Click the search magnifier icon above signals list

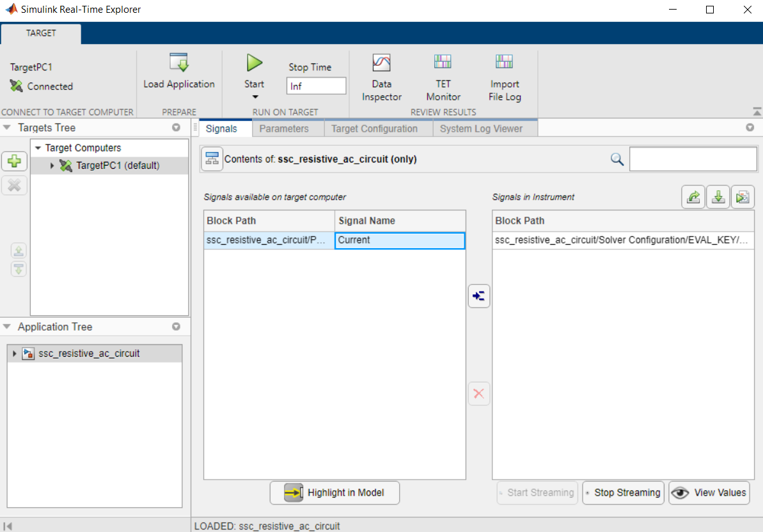point(616,159)
